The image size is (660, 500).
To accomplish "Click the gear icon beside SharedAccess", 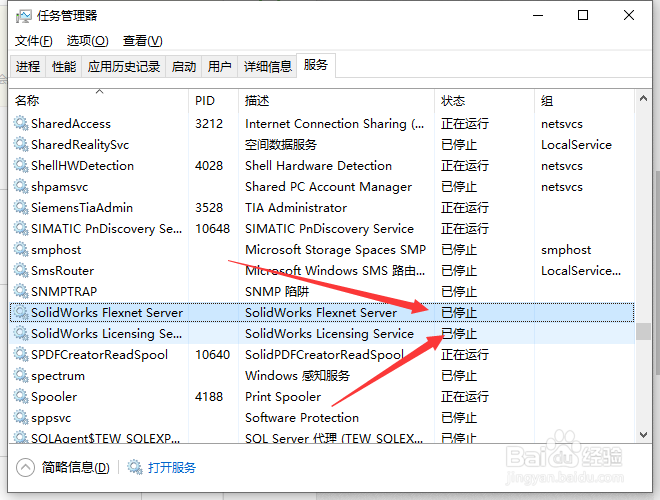I will coord(21,123).
